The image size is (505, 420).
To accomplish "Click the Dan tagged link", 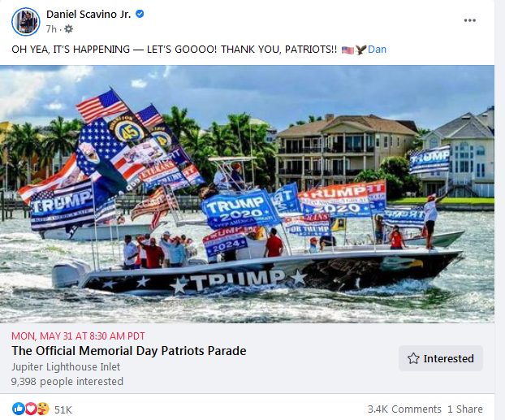I will click(x=377, y=50).
